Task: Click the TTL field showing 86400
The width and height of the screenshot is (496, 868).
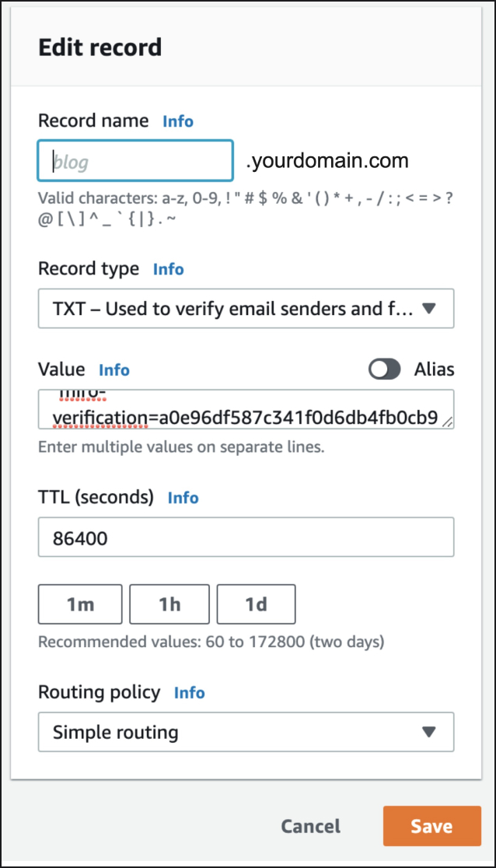Action: click(246, 537)
